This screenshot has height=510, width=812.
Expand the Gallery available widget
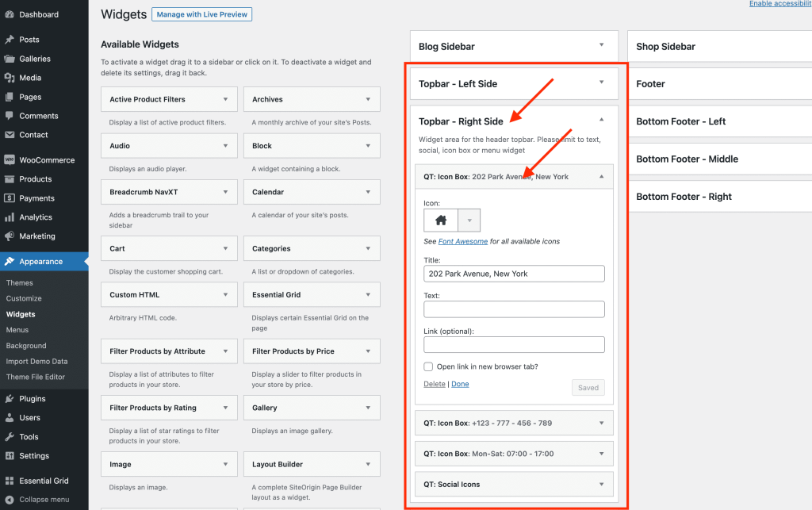point(368,408)
